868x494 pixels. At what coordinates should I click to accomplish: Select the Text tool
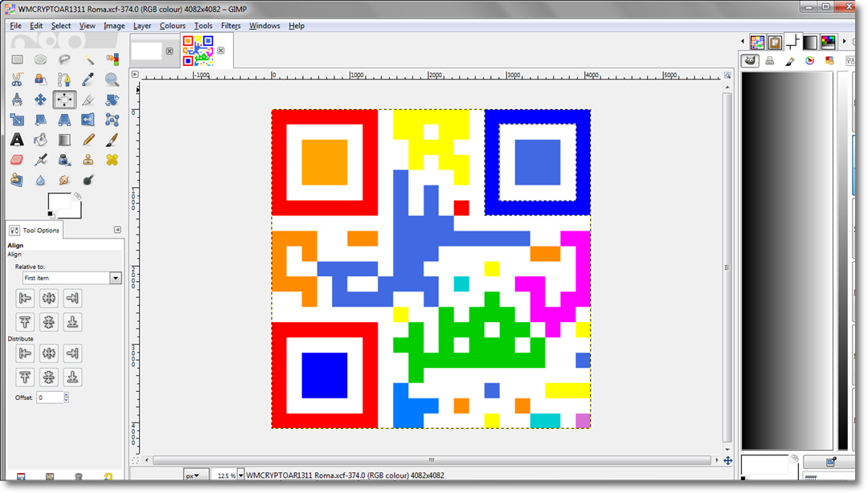tap(17, 140)
